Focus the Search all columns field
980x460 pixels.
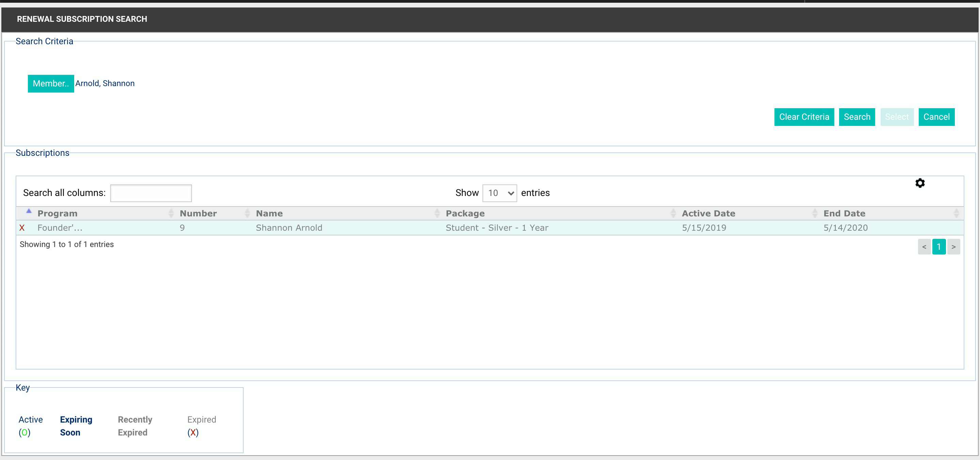click(x=151, y=193)
